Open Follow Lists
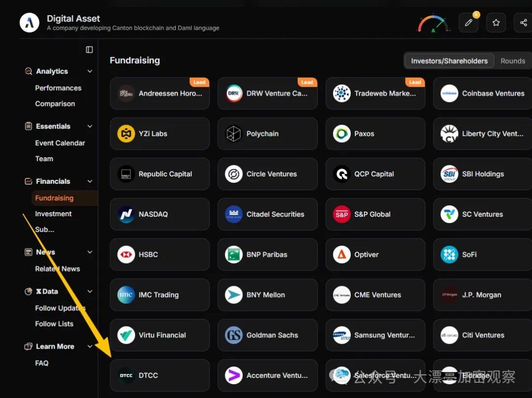 coord(54,324)
